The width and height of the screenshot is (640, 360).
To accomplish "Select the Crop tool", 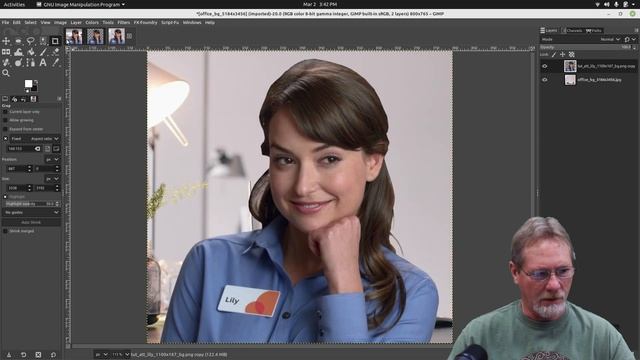I will pos(55,41).
